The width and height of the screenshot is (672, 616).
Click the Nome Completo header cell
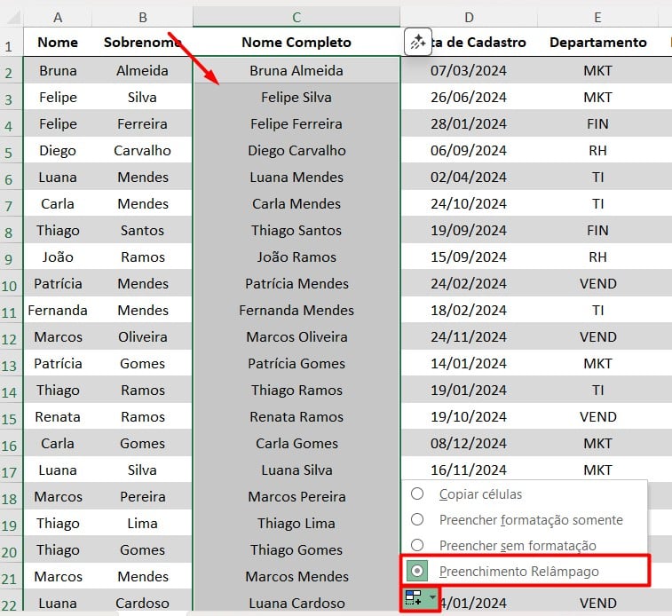pos(296,43)
